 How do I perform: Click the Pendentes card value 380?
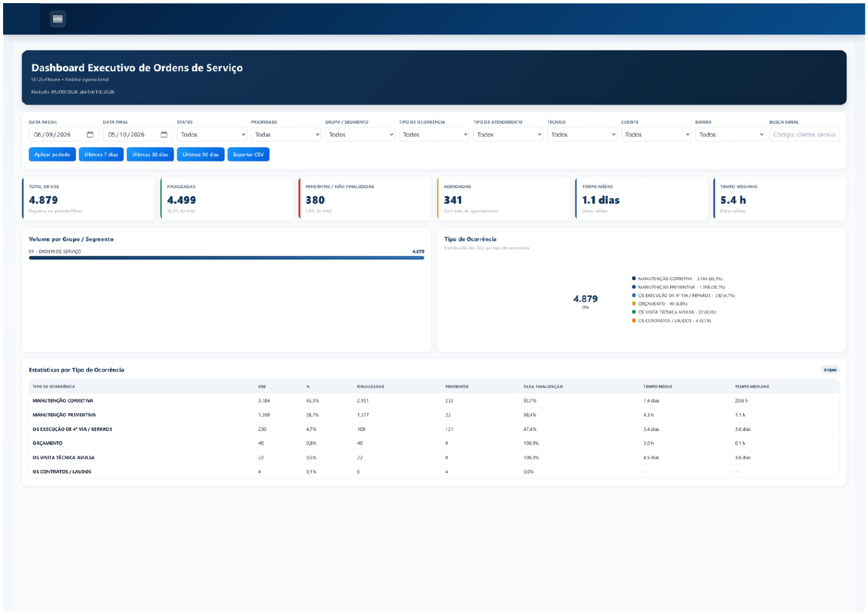pyautogui.click(x=315, y=200)
